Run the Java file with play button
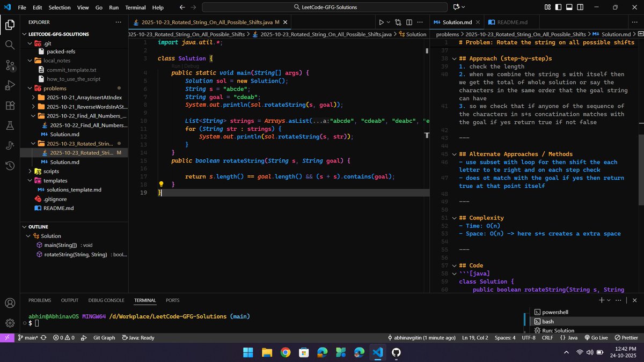This screenshot has height=362, width=644. [x=381, y=23]
